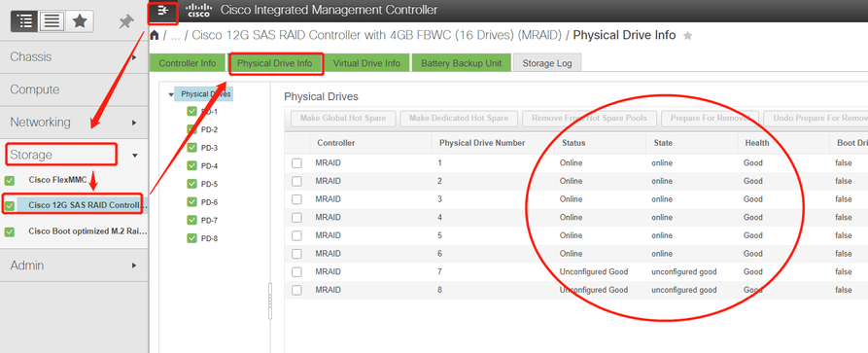Click the pane splitter handle
868x353 pixels.
click(x=270, y=300)
